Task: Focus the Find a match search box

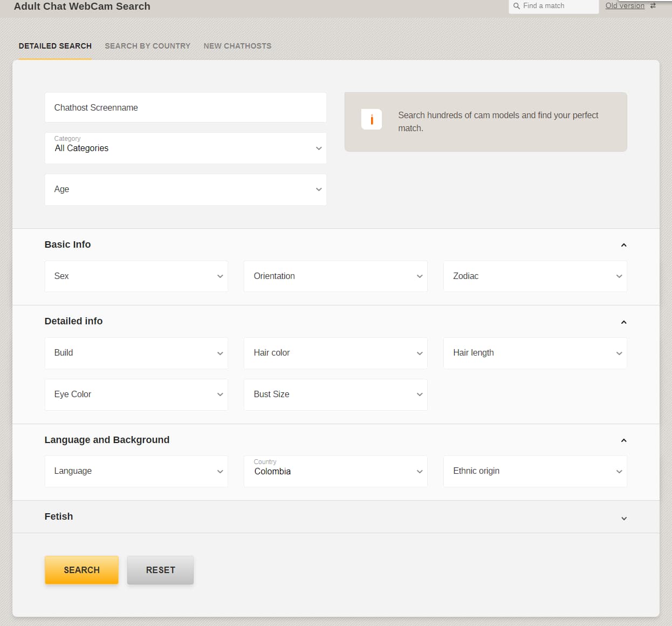Action: pos(554,6)
